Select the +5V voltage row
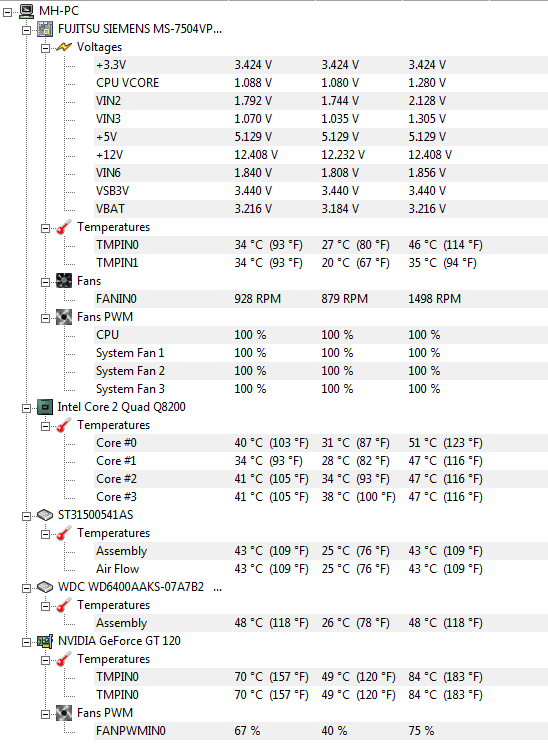This screenshot has width=548, height=753. pos(321,137)
